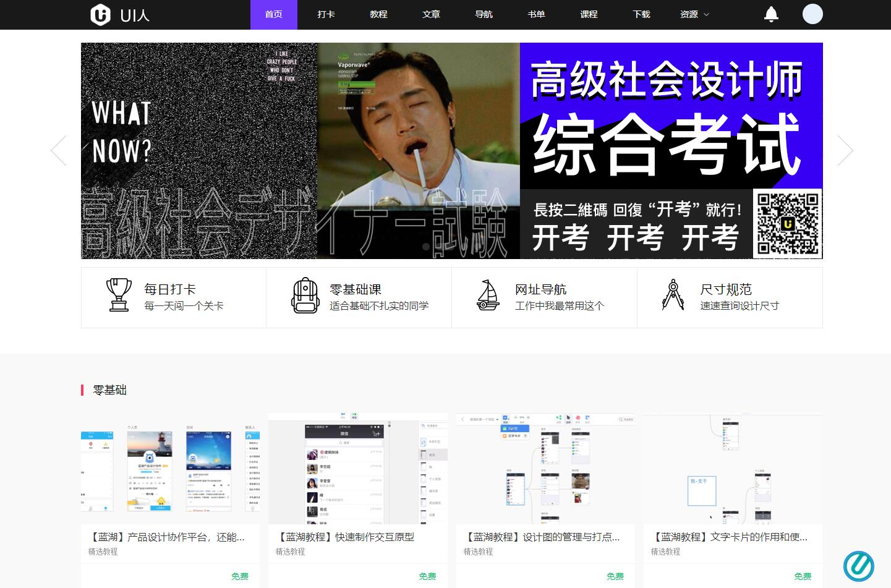Open the 每日打卡 title link
This screenshot has width=891, height=588.
(x=170, y=289)
